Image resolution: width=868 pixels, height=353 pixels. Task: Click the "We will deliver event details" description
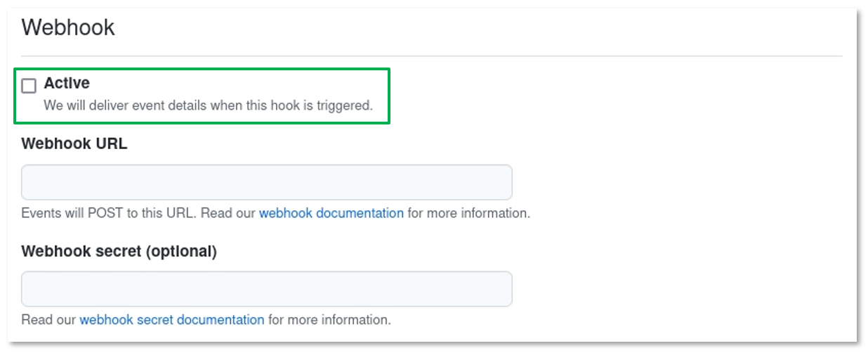[208, 105]
